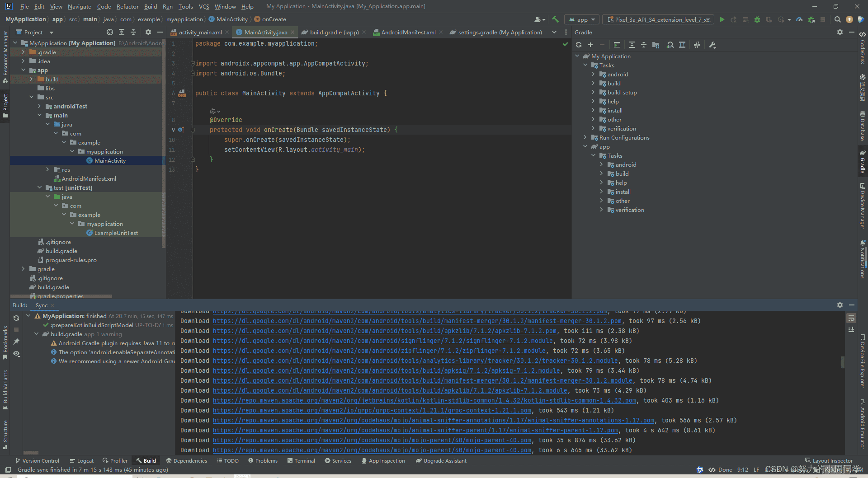The image size is (868, 478).
Task: Run the app with the green play button
Action: [722, 19]
